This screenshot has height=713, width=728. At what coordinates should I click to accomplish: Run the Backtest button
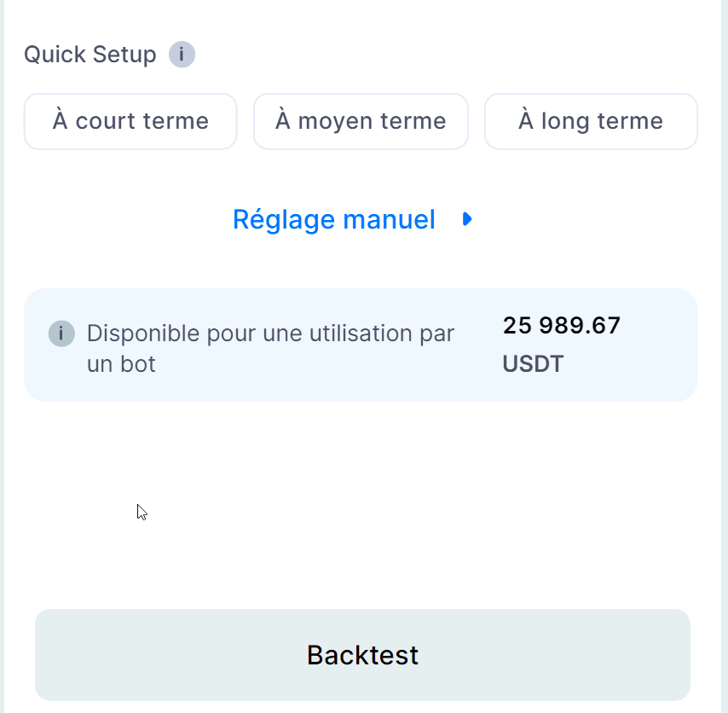pyautogui.click(x=362, y=655)
